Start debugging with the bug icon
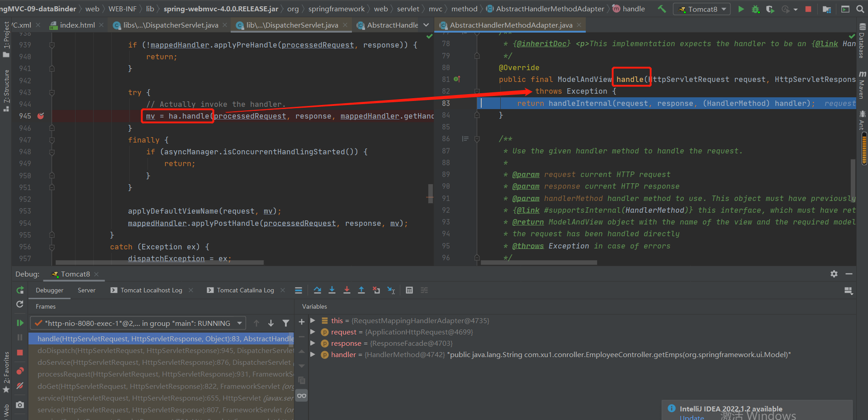This screenshot has height=420, width=868. (x=755, y=9)
